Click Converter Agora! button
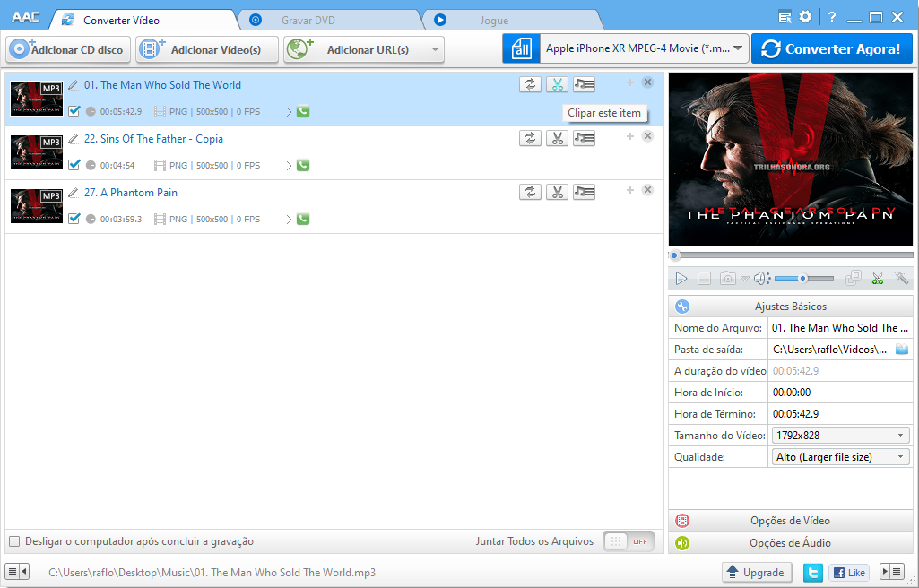919x588 pixels. point(831,49)
